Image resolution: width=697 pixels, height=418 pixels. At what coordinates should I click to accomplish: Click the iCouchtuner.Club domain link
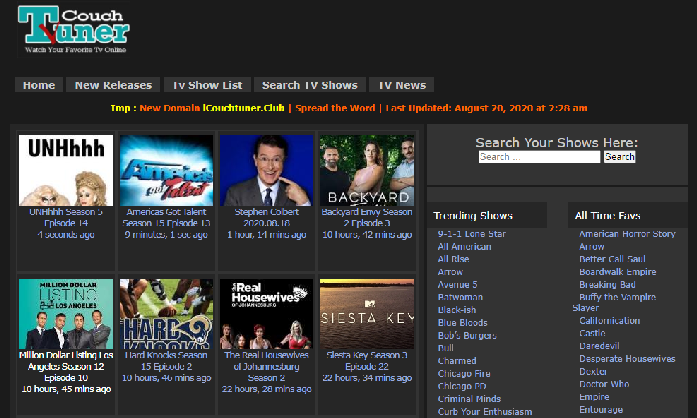point(244,108)
